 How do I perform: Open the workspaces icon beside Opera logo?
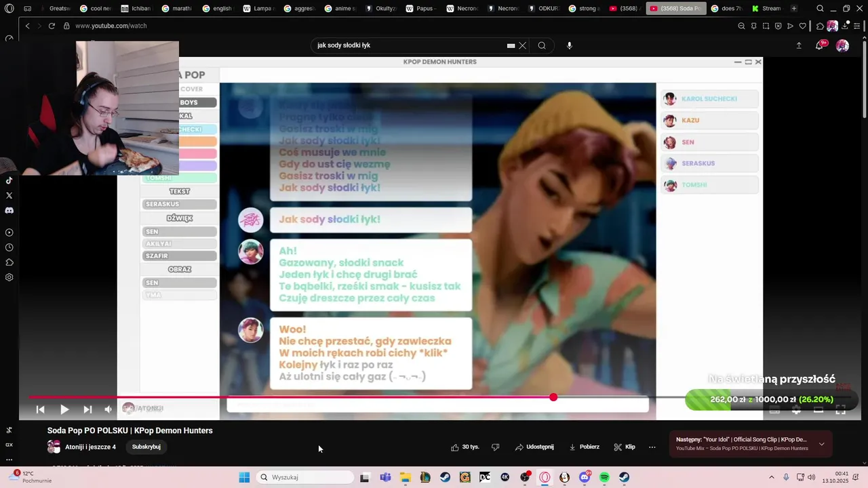pos(27,9)
